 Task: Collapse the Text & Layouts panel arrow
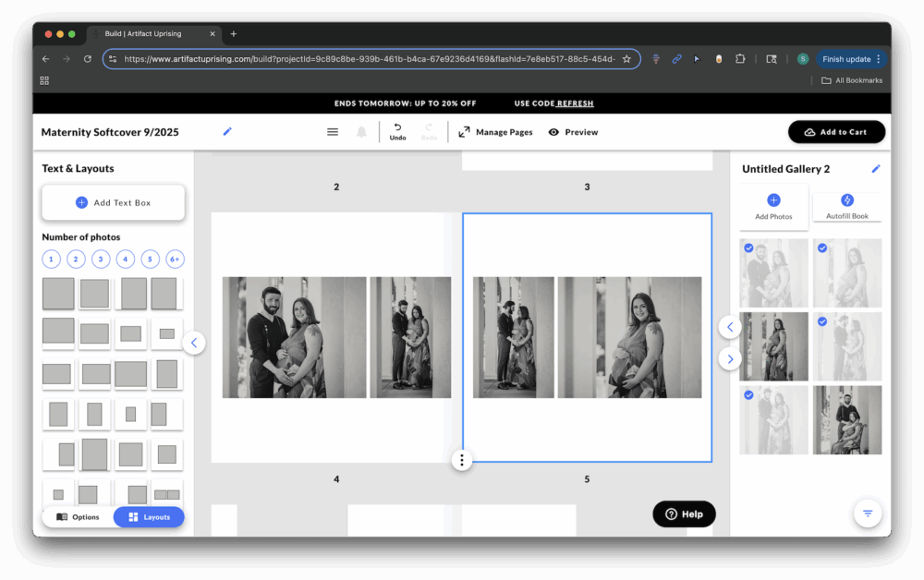tap(194, 343)
